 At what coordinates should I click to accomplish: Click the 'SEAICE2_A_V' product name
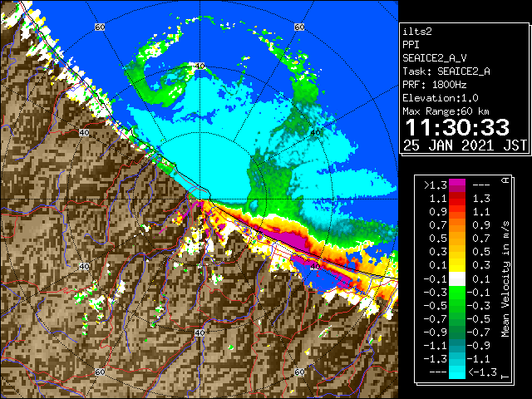pos(435,58)
